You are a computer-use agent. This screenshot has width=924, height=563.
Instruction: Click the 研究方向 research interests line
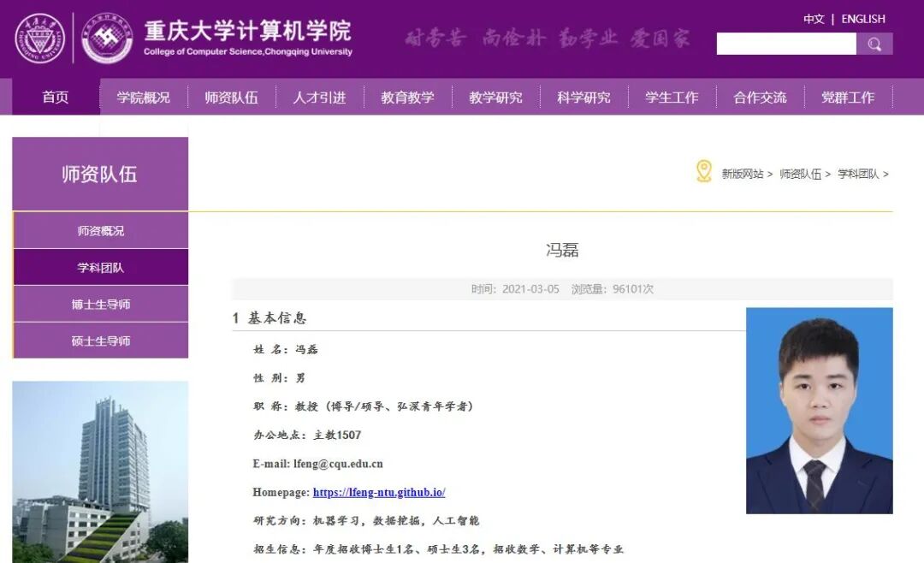coord(366,520)
